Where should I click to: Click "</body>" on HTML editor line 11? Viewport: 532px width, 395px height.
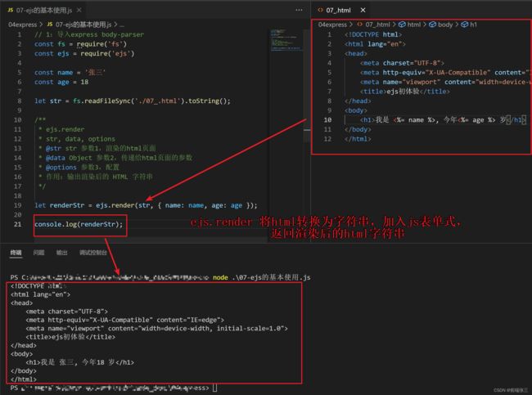358,129
